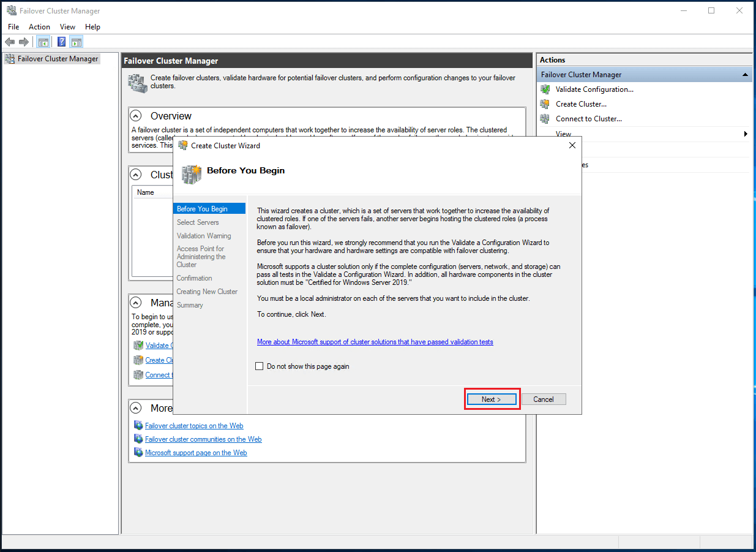
Task: Click the Next button in wizard
Action: point(492,399)
